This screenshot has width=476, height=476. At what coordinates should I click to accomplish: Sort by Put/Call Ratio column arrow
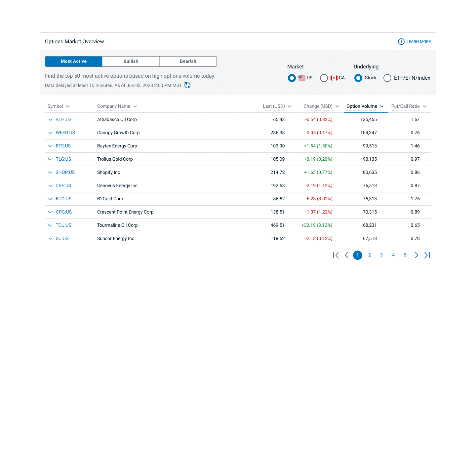(x=424, y=106)
